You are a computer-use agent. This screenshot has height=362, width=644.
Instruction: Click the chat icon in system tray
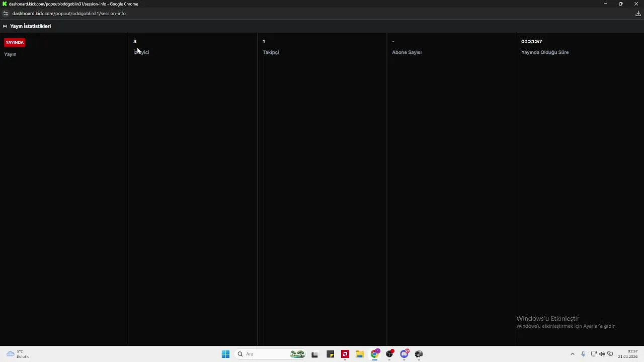(610, 354)
